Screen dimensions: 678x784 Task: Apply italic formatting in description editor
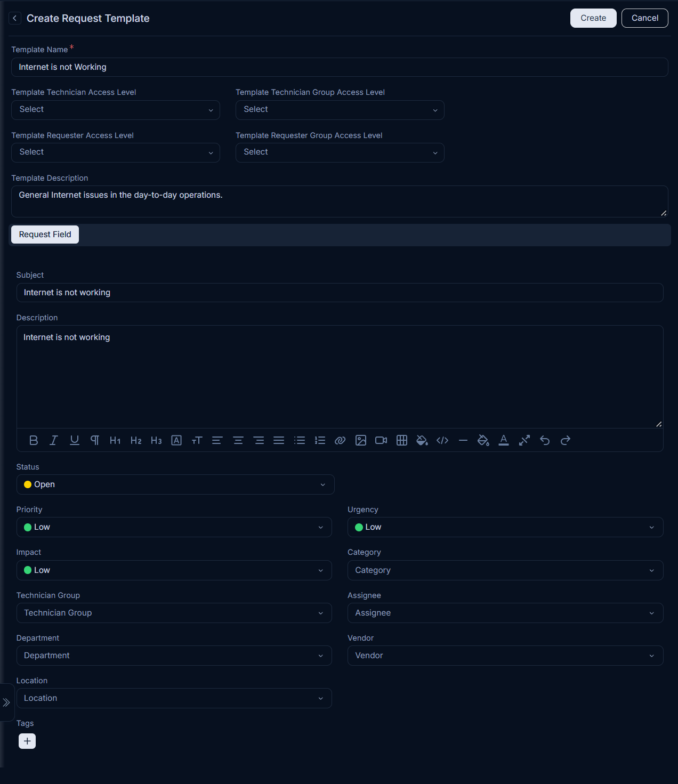[x=54, y=440]
